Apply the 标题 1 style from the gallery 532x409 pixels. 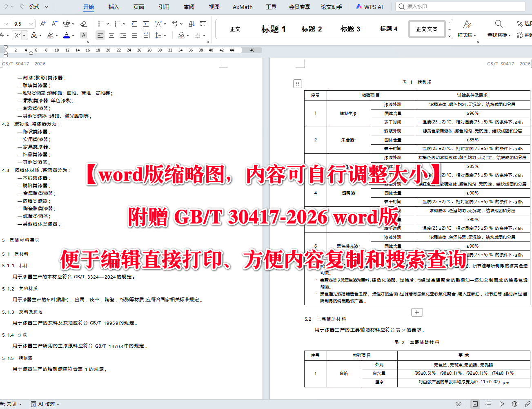click(273, 29)
